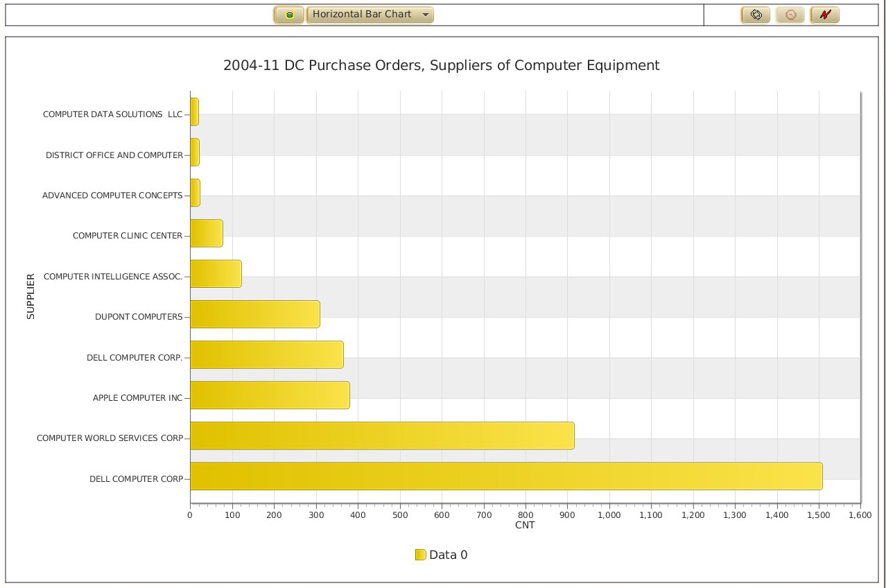Click the DISTRICT OFFICE AND COMPUTER bar
The image size is (886, 588).
195,153
